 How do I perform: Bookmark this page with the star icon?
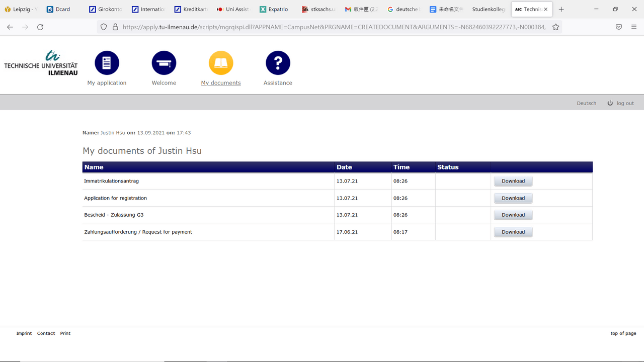(x=555, y=27)
